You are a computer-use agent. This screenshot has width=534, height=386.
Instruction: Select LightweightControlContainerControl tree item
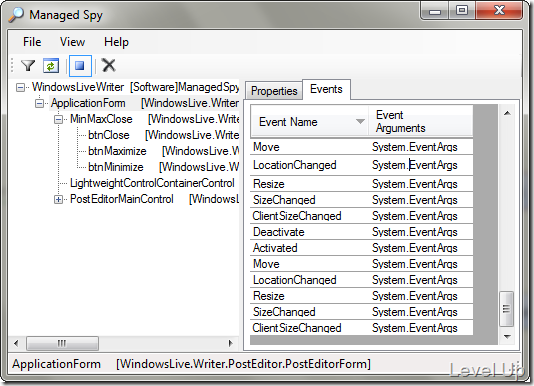[x=152, y=183]
